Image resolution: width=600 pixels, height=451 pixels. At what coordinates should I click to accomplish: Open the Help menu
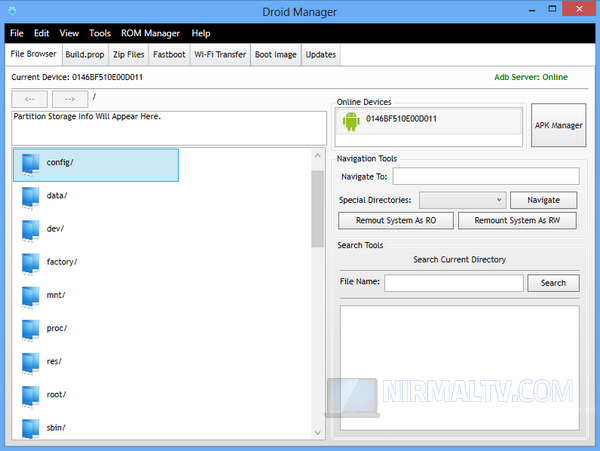click(201, 33)
